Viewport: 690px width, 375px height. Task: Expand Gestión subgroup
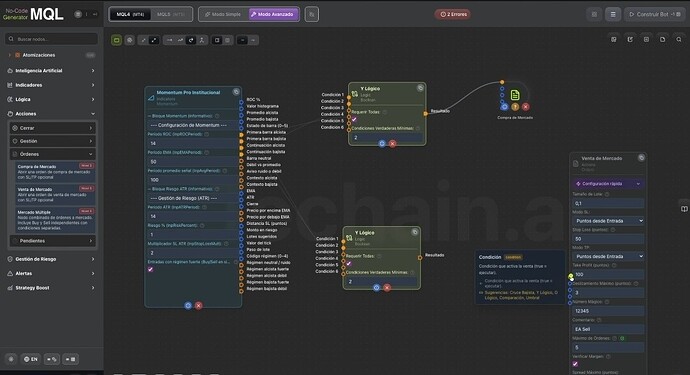point(53,141)
